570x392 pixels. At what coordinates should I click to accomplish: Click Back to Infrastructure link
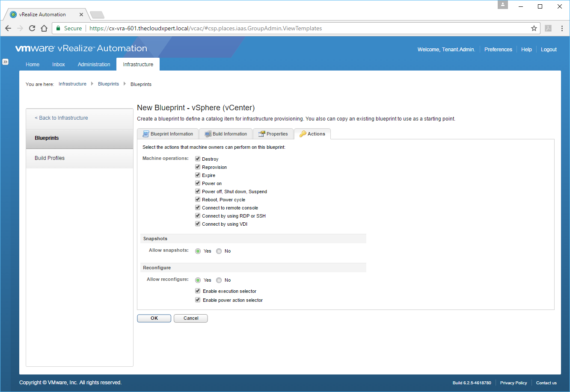coord(61,118)
